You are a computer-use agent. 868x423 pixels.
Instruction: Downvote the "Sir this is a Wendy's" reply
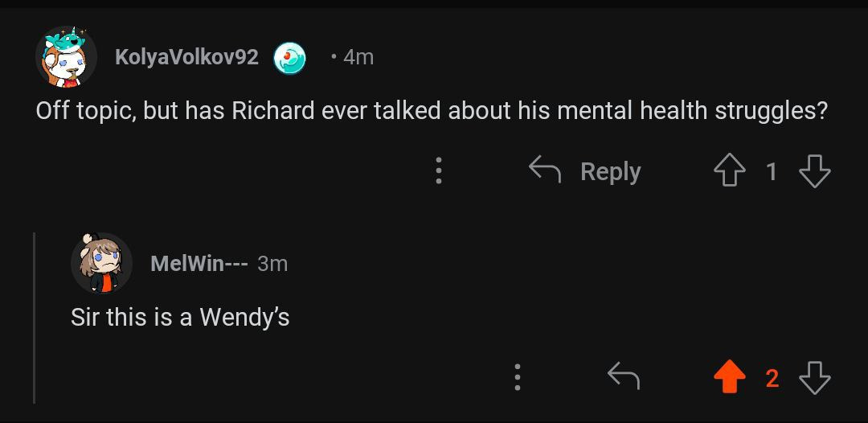click(814, 377)
